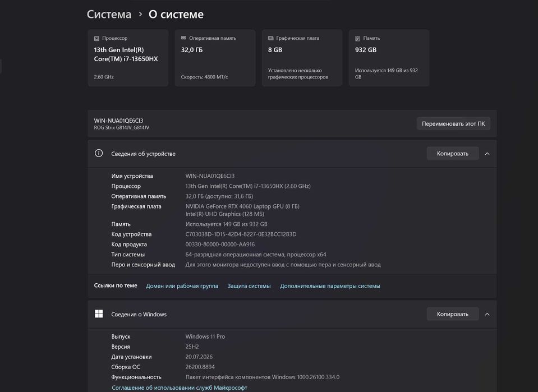The width and height of the screenshot is (538, 392).
Task: Select the 32,0 ГБ (доступно: 31,6 ГБ) value
Action: pyautogui.click(x=219, y=196)
